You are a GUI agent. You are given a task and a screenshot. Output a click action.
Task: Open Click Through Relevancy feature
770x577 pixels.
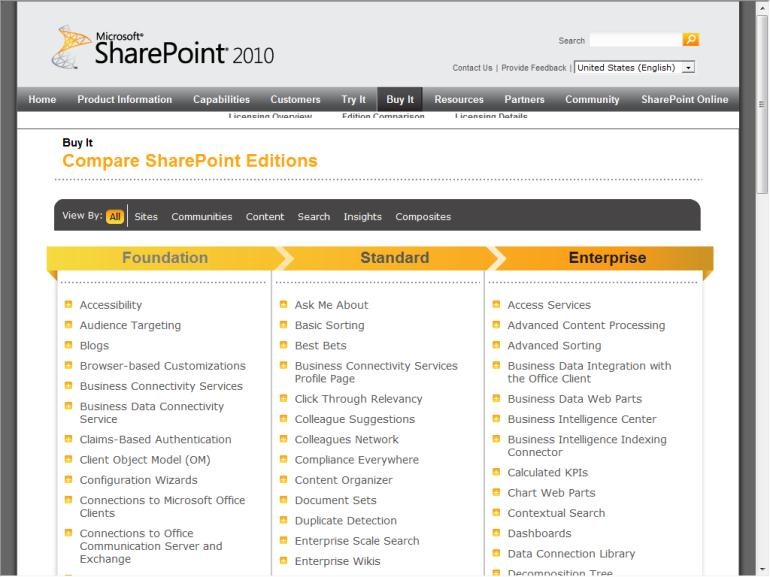[x=358, y=399]
